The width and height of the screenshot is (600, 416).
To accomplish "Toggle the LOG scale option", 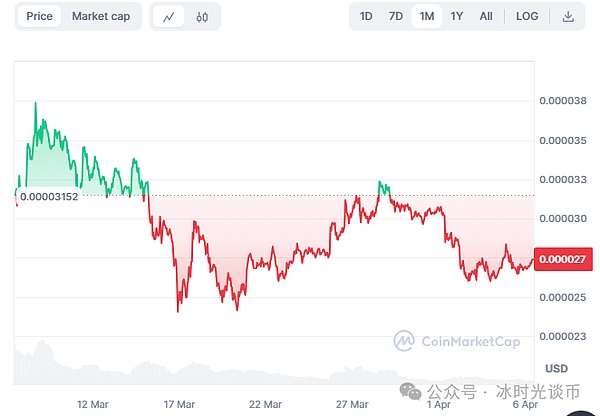I will pos(527,16).
